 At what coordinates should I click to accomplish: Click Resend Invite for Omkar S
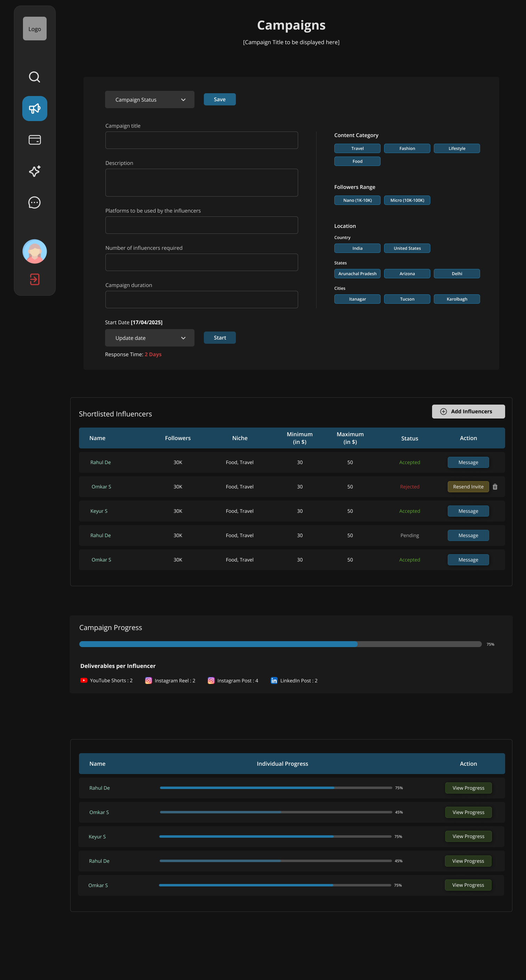pos(468,487)
